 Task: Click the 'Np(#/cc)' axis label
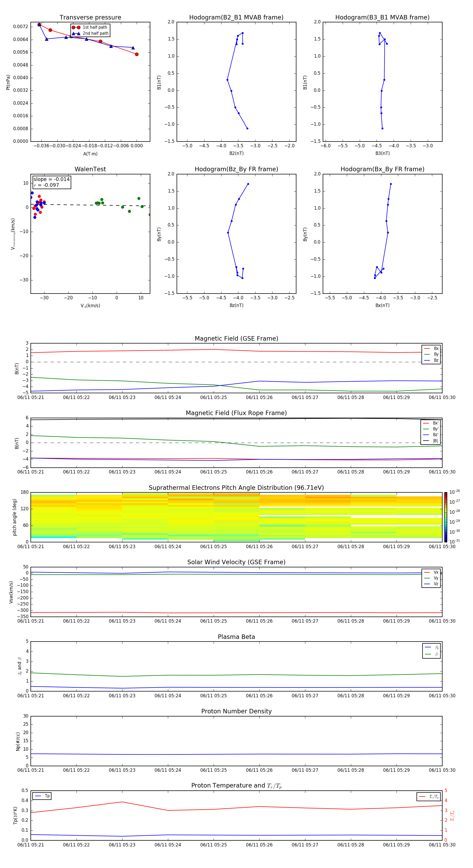18,741
